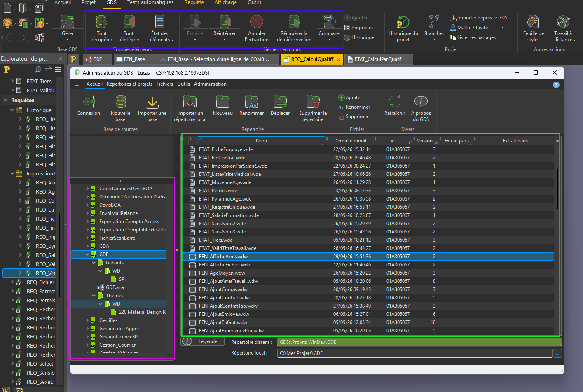Click Connexion icon in GDS administrator
Screen dimensions: 583x392
click(89, 102)
